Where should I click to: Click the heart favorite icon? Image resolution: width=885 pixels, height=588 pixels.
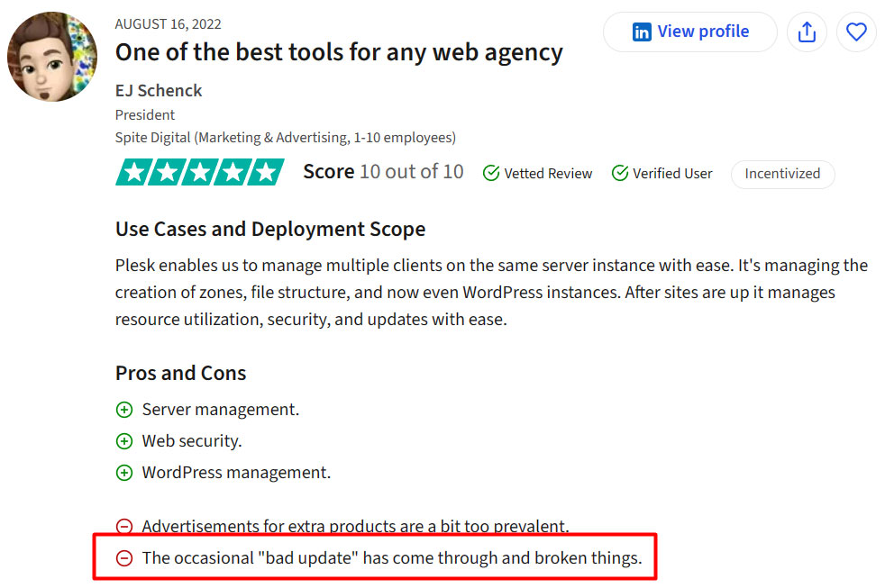(856, 32)
